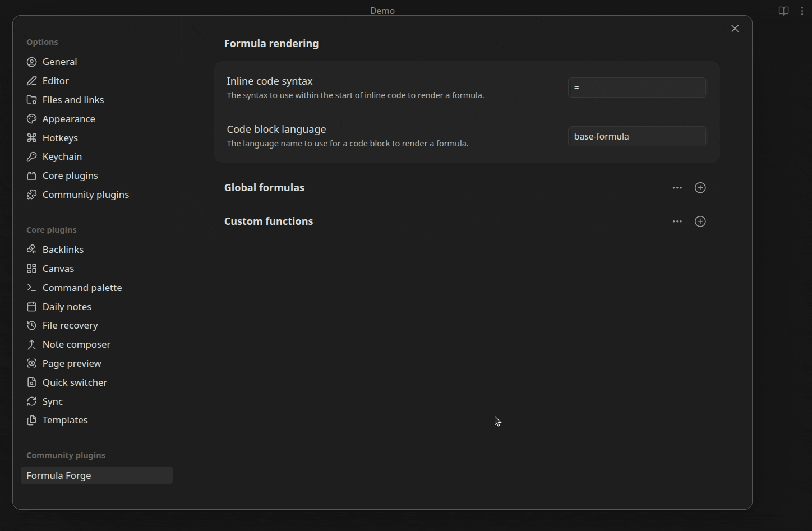Viewport: 812px width, 531px height.
Task: Select Core plugins under Options
Action: [96, 176]
